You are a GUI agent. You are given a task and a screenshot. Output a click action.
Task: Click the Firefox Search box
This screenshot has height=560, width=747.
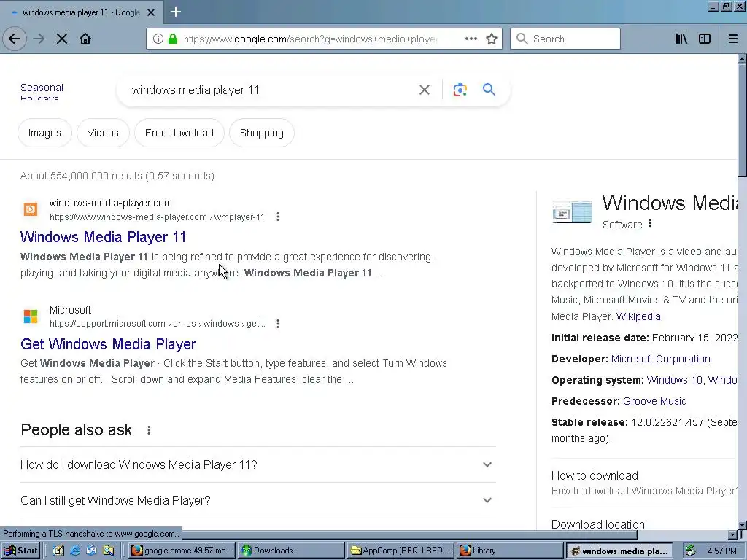[x=565, y=39]
